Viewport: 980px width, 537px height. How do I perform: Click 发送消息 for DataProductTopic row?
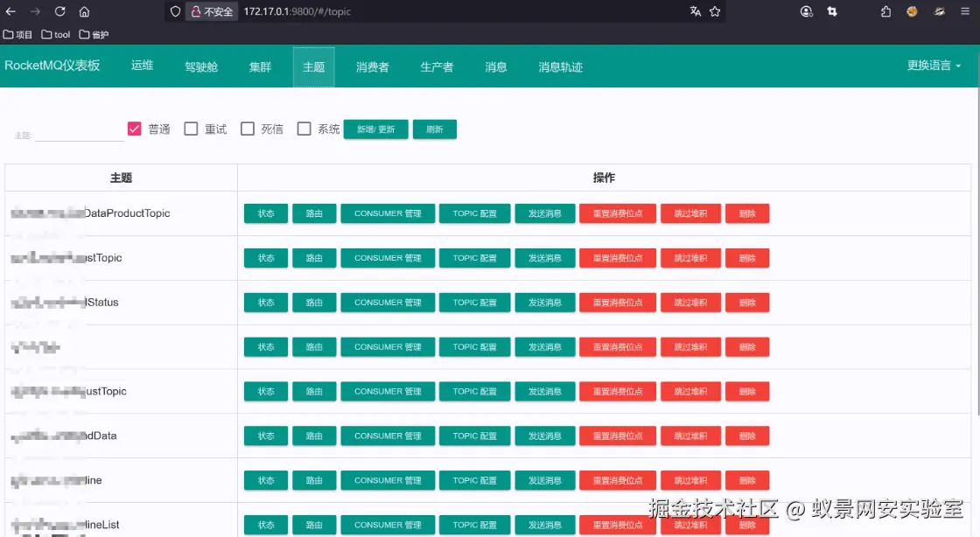[x=544, y=213]
